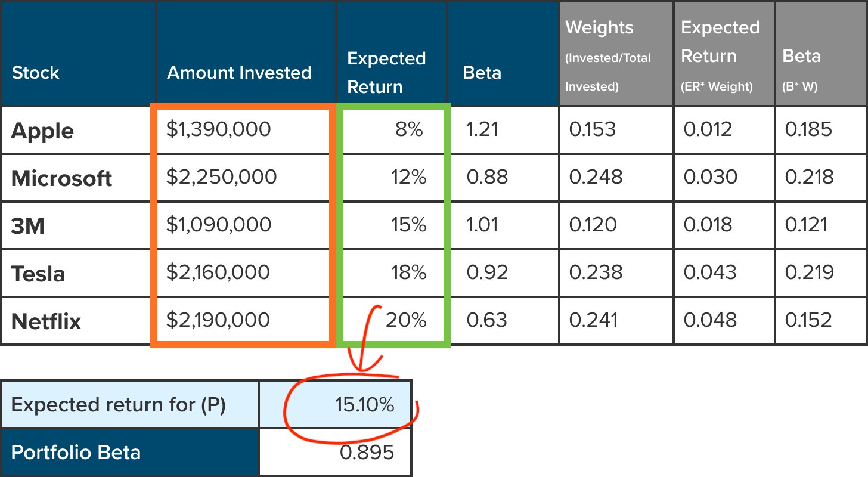This screenshot has height=477, width=868.
Task: Select the gray Beta (B* W) header
Action: [820, 54]
